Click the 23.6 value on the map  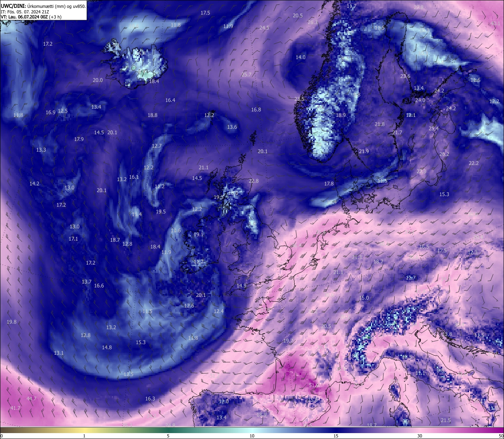(405, 76)
